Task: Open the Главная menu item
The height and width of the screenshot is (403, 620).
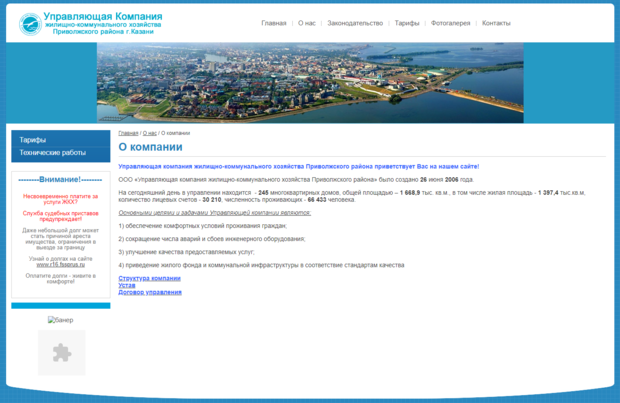Action: [x=273, y=22]
